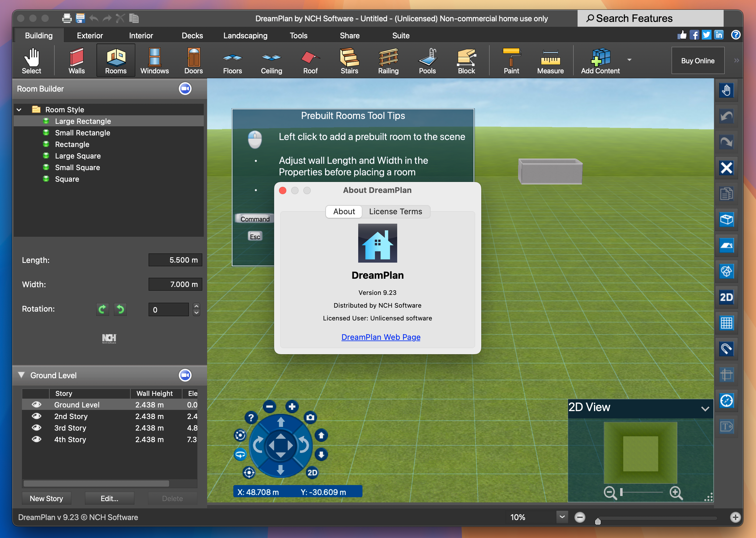Switch to the Interior tab

[140, 36]
